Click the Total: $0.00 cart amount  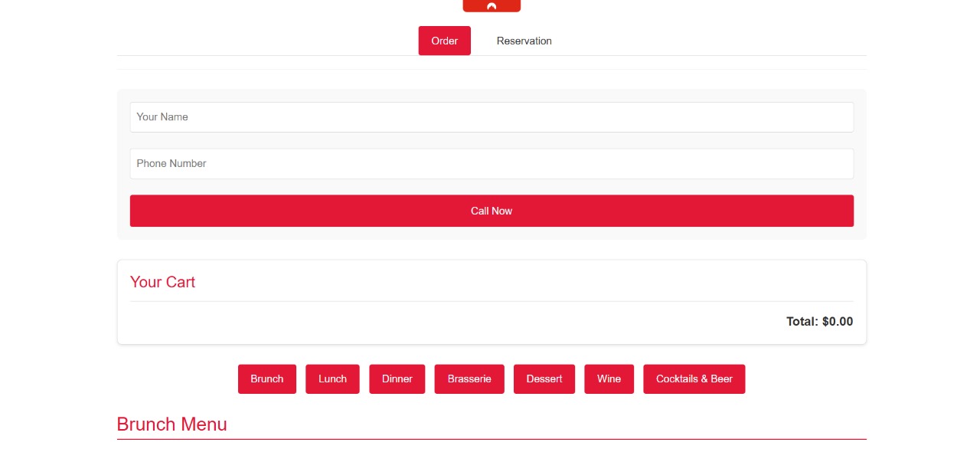pos(819,322)
